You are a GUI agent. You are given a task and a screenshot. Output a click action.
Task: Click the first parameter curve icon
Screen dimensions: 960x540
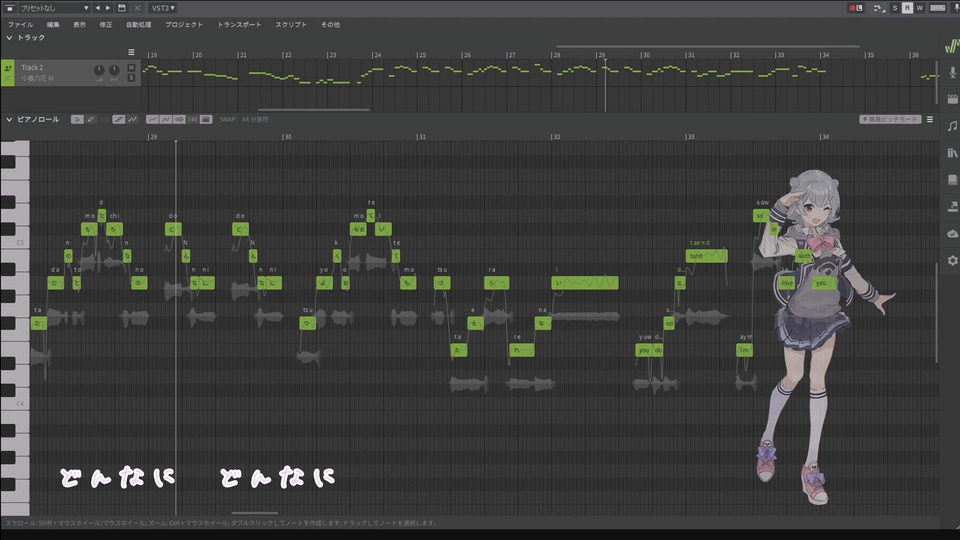(152, 119)
